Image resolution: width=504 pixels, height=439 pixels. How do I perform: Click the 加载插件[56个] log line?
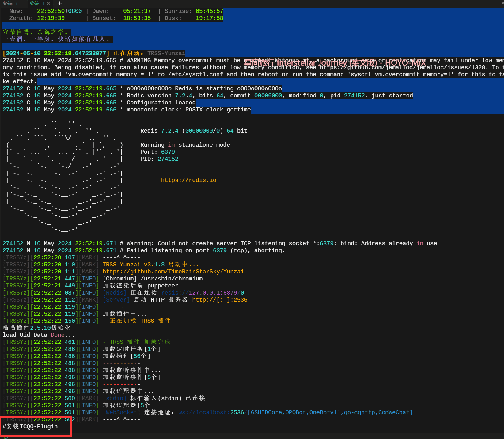coord(127,356)
